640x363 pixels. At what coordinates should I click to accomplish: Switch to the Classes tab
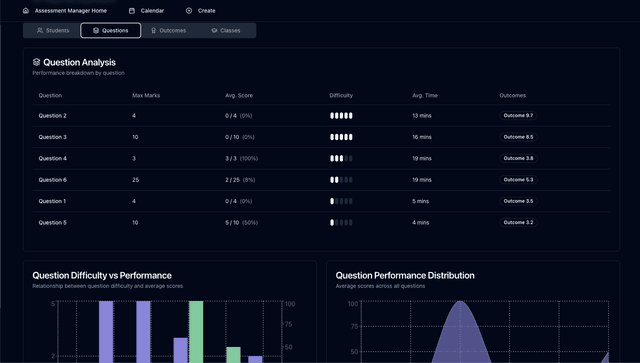(226, 30)
